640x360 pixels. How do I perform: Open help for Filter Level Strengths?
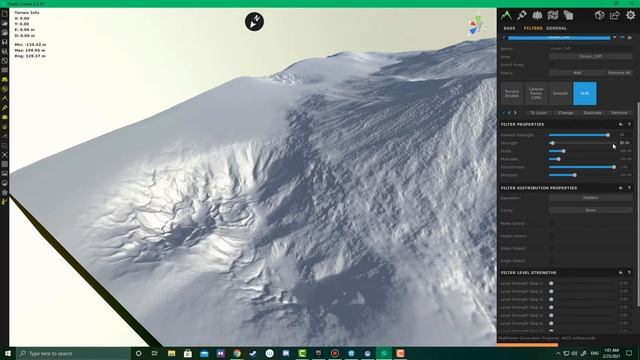(629, 272)
